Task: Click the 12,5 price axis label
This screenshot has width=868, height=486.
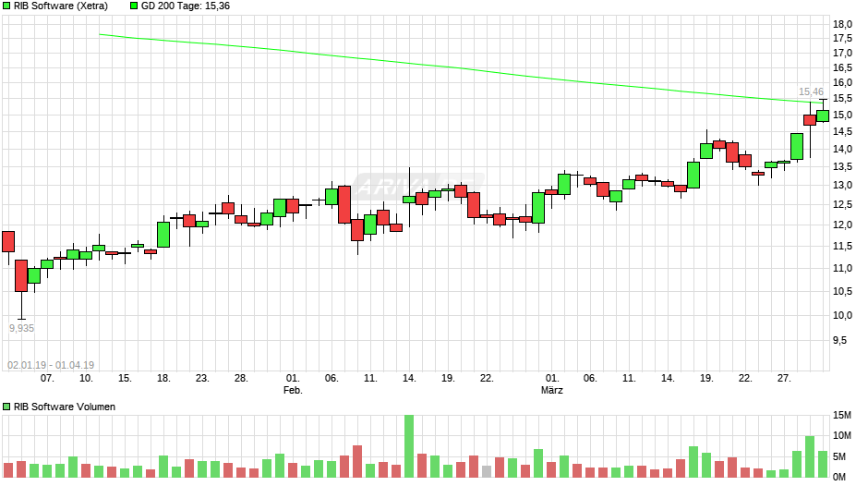Action: [x=842, y=204]
